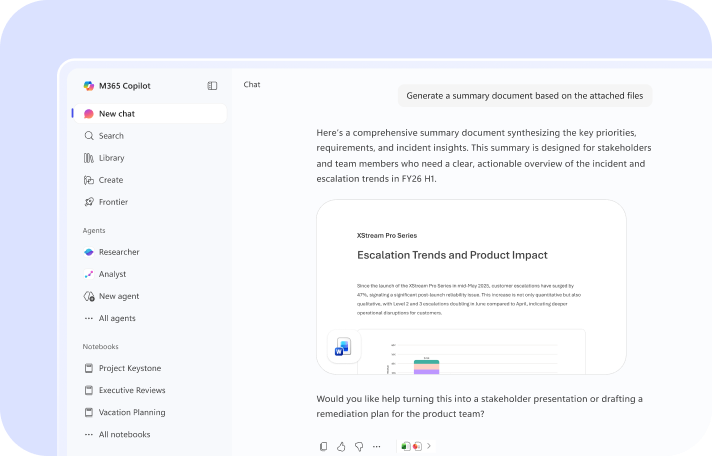Viewport: 712px width, 456px height.
Task: Click the Vacation Planning notebook icon
Action: click(x=89, y=412)
